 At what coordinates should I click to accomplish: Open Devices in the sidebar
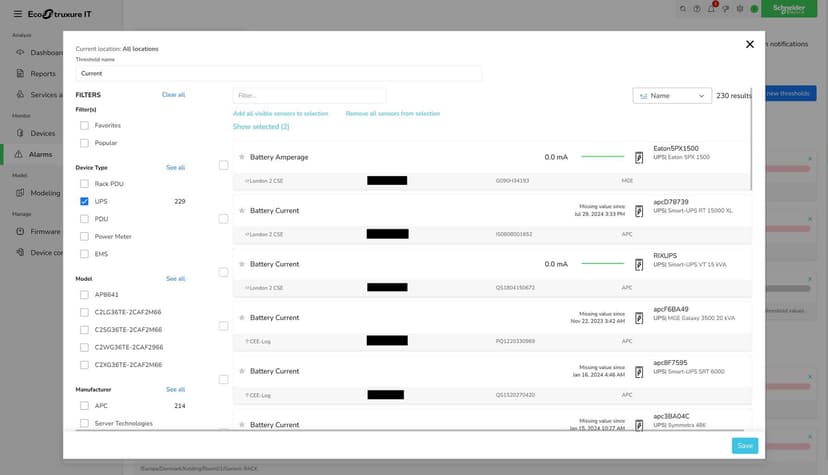coord(43,133)
